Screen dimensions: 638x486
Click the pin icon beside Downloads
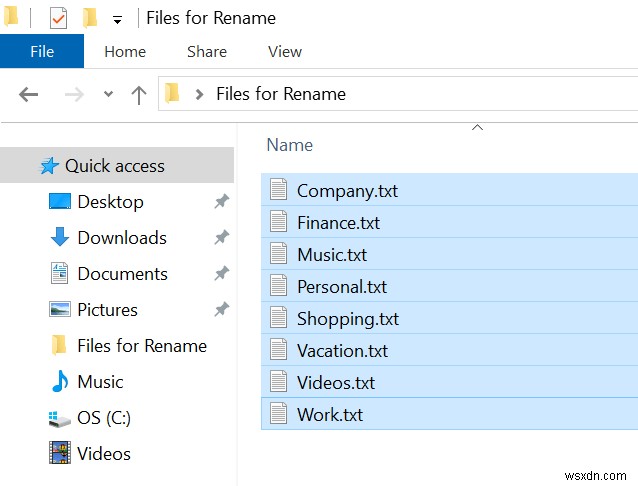point(222,237)
